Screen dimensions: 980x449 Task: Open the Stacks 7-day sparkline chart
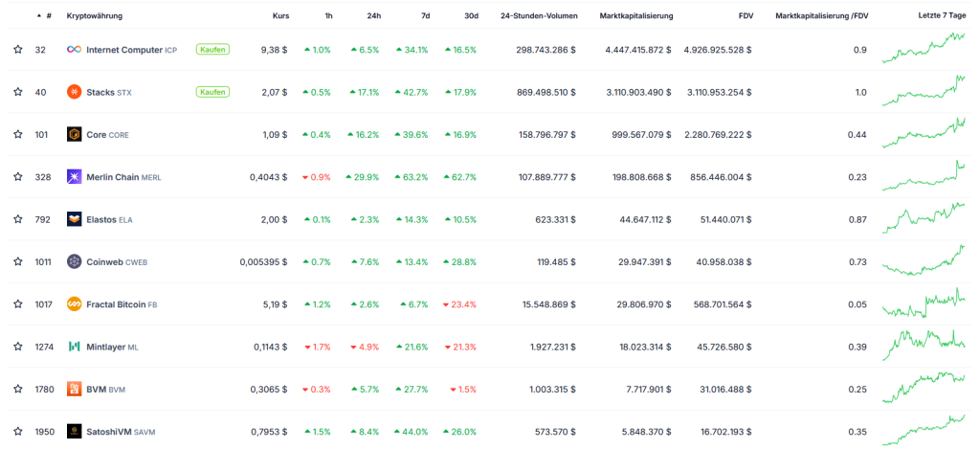tap(924, 91)
